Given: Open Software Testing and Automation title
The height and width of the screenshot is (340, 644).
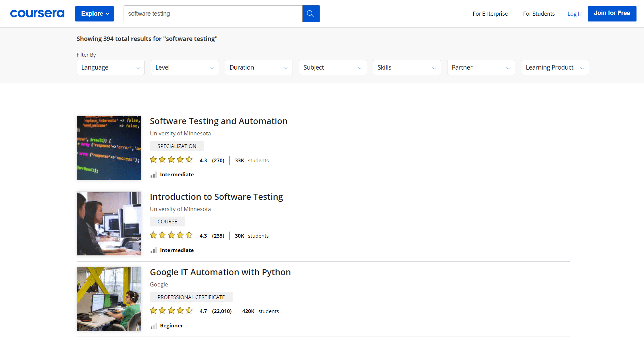Looking at the screenshot, I should [219, 121].
